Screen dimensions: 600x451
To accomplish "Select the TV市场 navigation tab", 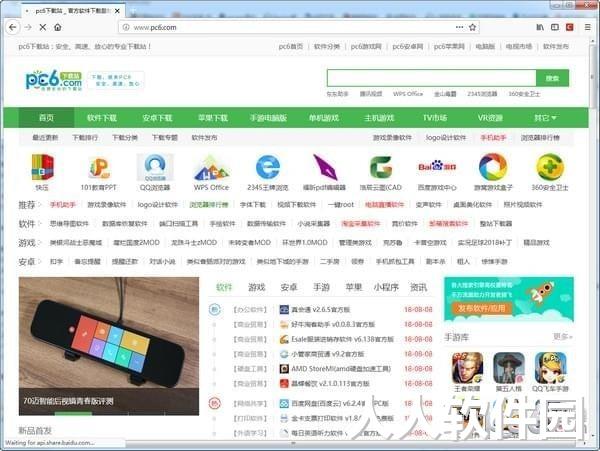I will pos(435,117).
